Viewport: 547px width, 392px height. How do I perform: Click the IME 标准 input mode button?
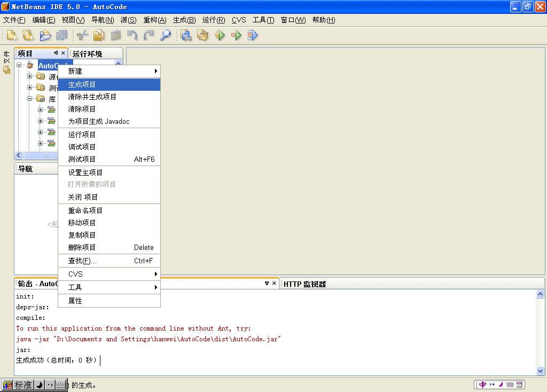click(x=23, y=385)
